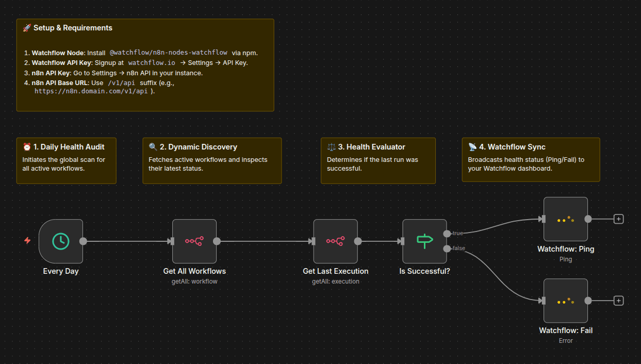Add a node after Watchflow: Ping
641x364 pixels.
(619, 219)
